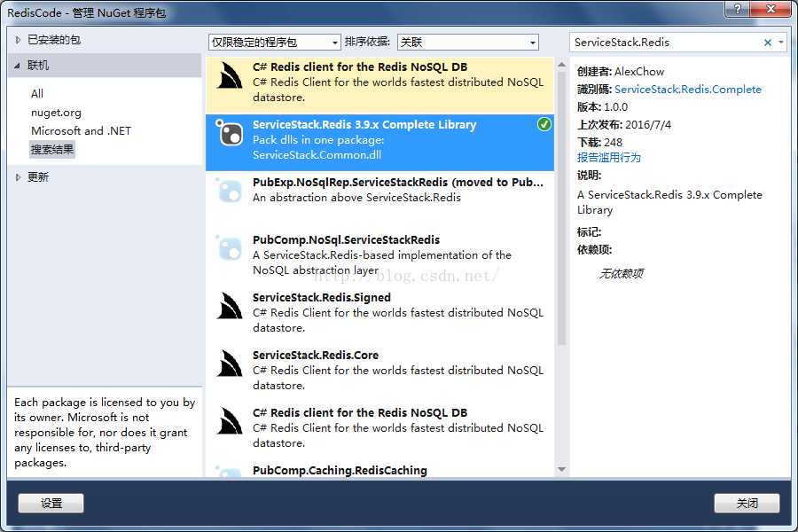
Task: Click the ServiceStack.Redis.Signed package icon
Action: click(x=230, y=306)
